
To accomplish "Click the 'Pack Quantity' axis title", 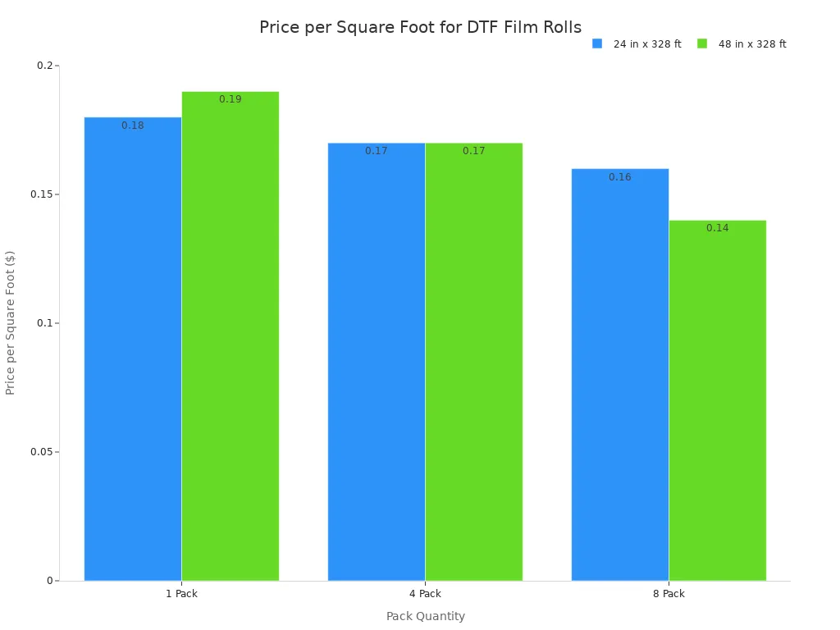I will click(425, 616).
